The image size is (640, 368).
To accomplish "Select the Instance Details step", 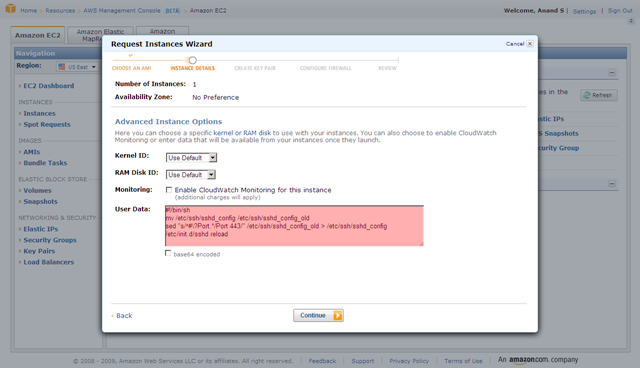I will [192, 68].
